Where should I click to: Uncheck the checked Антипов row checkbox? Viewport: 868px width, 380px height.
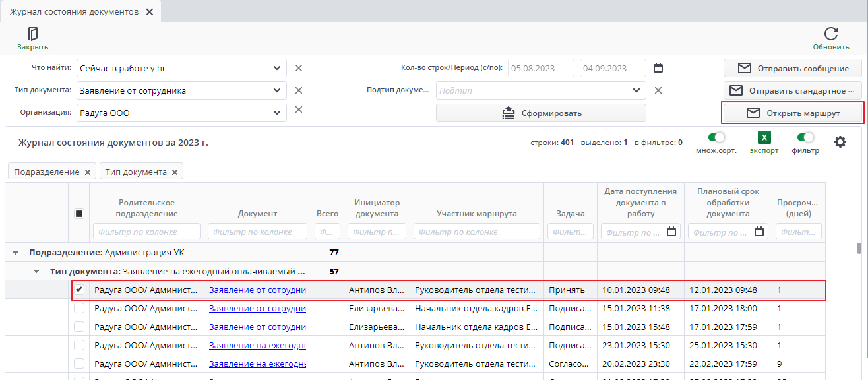(79, 290)
